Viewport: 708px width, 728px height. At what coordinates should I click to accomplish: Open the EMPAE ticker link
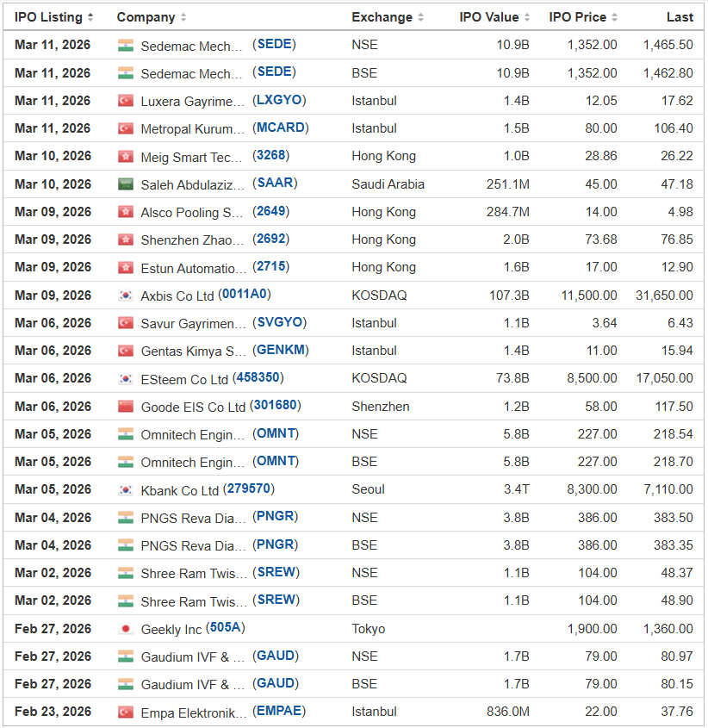coord(279,712)
